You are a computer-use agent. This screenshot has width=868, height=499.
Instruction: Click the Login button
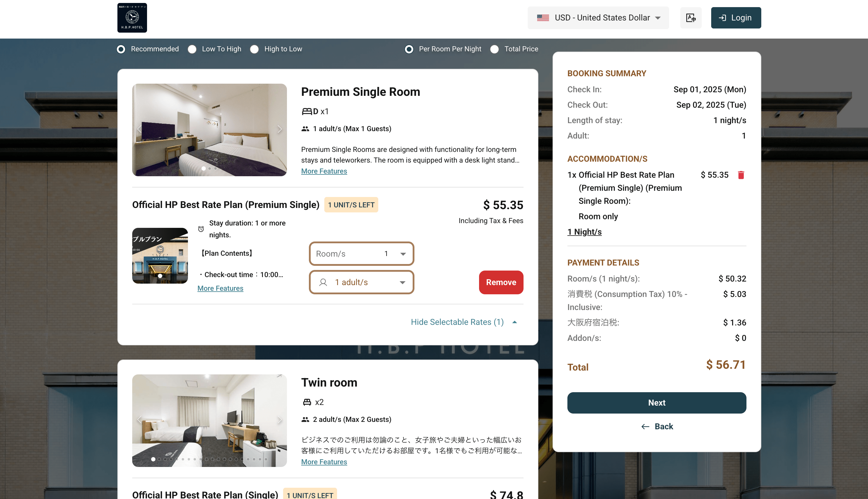tap(736, 18)
